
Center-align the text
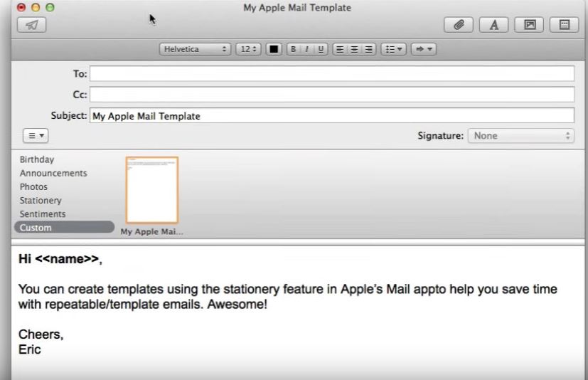point(354,49)
